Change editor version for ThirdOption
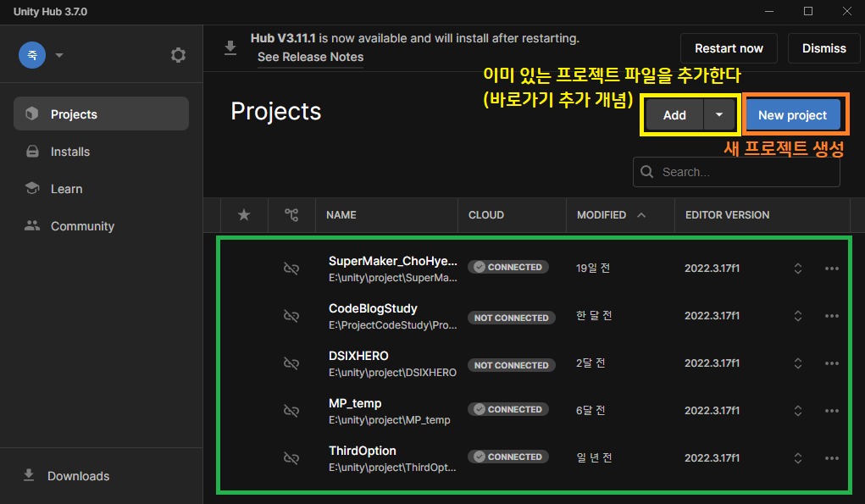The height and width of the screenshot is (504, 865). click(x=798, y=458)
